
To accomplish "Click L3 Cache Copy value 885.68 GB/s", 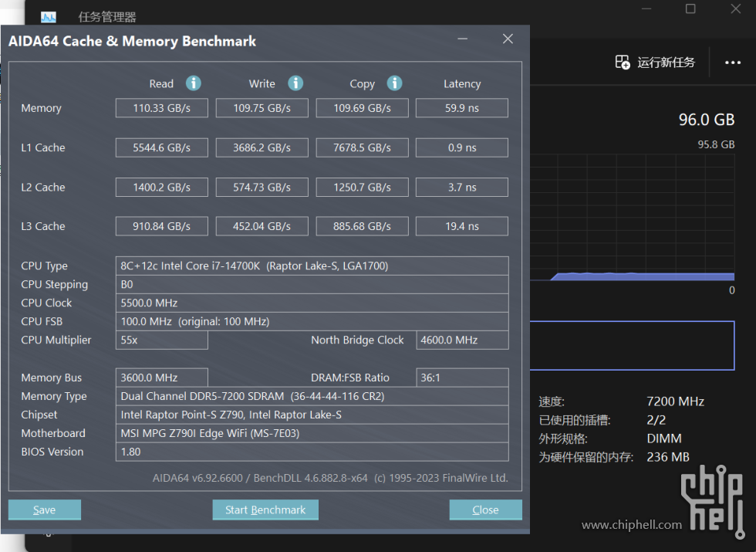I will [x=362, y=226].
